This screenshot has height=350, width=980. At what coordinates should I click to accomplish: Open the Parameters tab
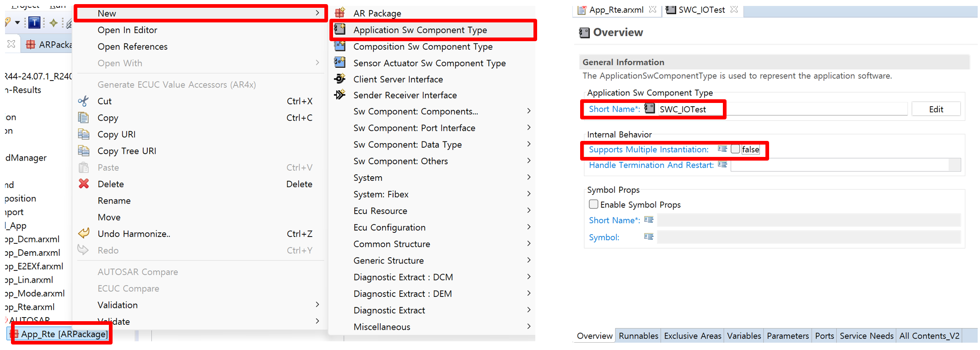pos(787,336)
